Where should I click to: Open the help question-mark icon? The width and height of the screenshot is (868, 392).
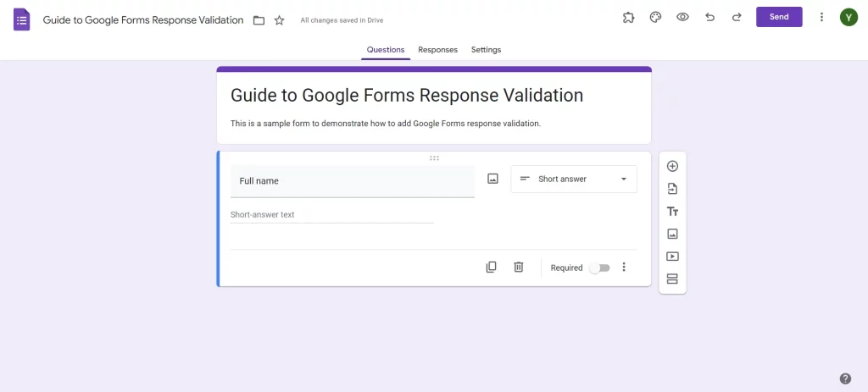(x=845, y=378)
